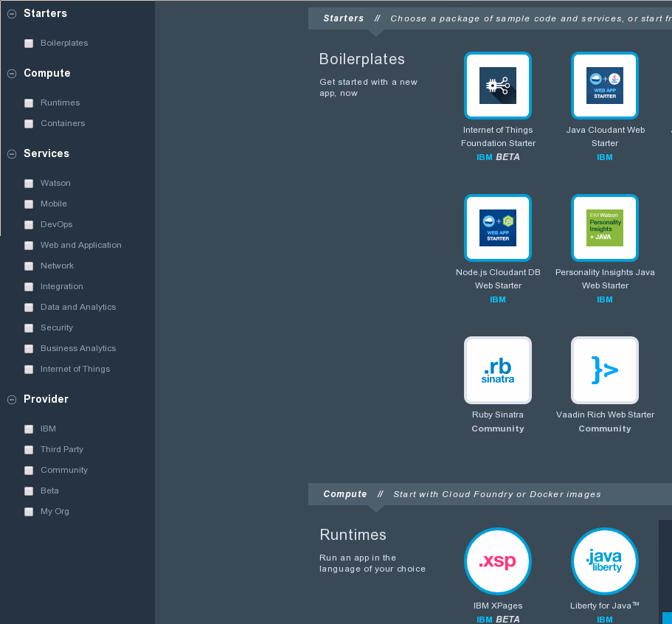
Task: Collapse the Compute filter section
Action: [11, 74]
